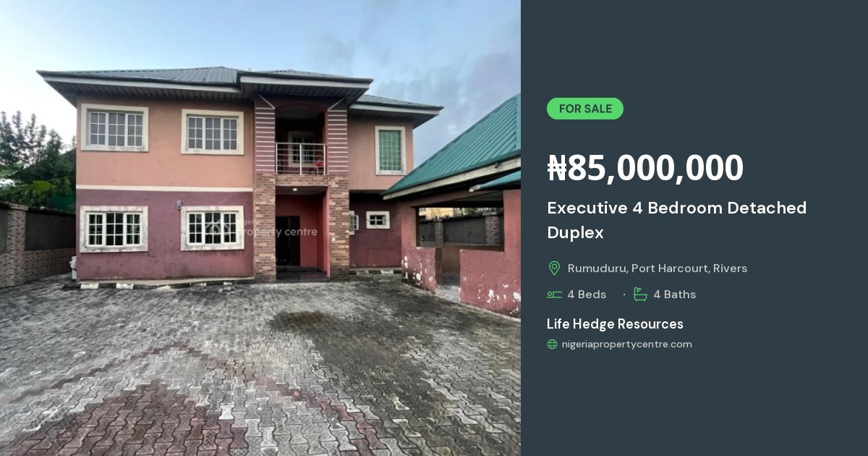Click the bathtub icon beside 4 Baths
The image size is (868, 456).
click(x=640, y=294)
